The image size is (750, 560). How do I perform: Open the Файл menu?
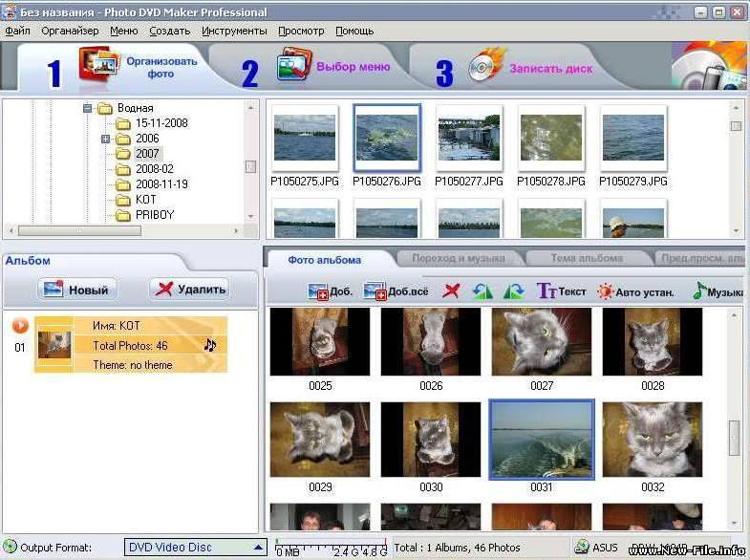pyautogui.click(x=18, y=32)
